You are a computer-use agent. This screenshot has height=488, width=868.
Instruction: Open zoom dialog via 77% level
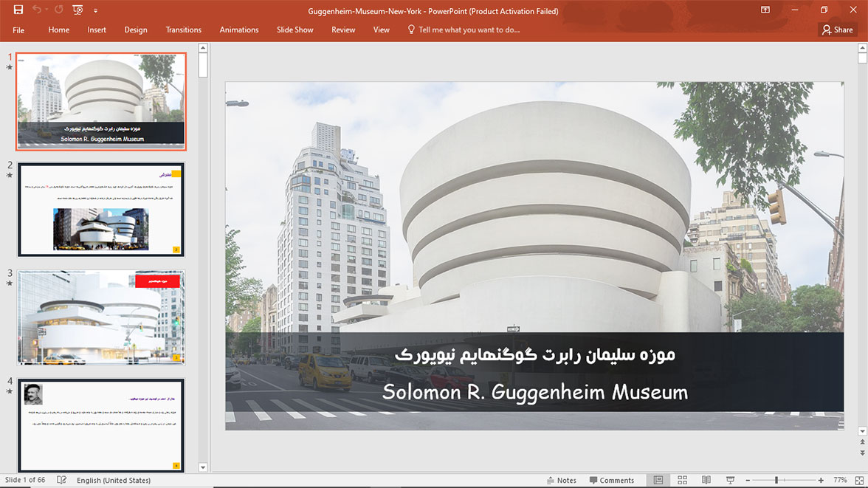(840, 480)
